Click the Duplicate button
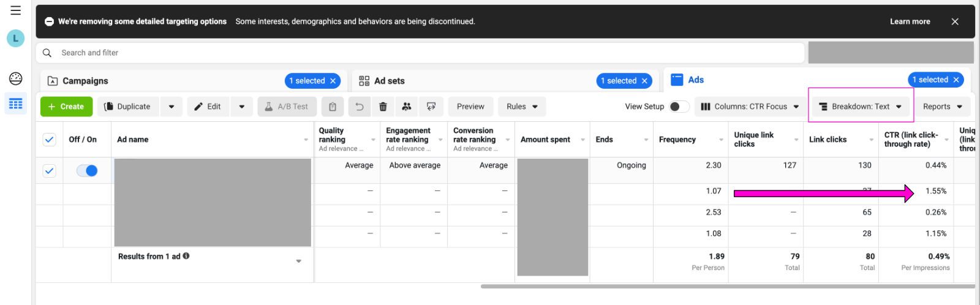The width and height of the screenshot is (980, 305). tap(127, 107)
